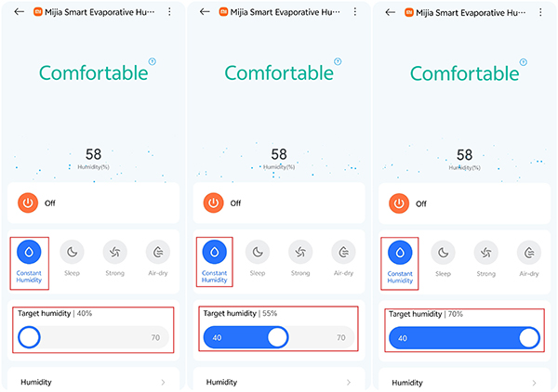Select Air-dry mode in right phone screen
The image size is (558, 392).
click(529, 252)
